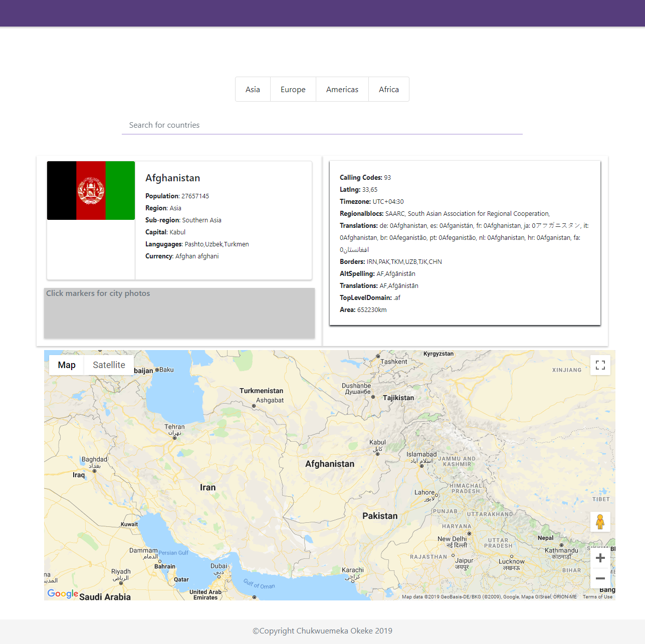Click the Timezone UTC+04:30 line
Screen dimensions: 645x644
pyautogui.click(x=372, y=201)
